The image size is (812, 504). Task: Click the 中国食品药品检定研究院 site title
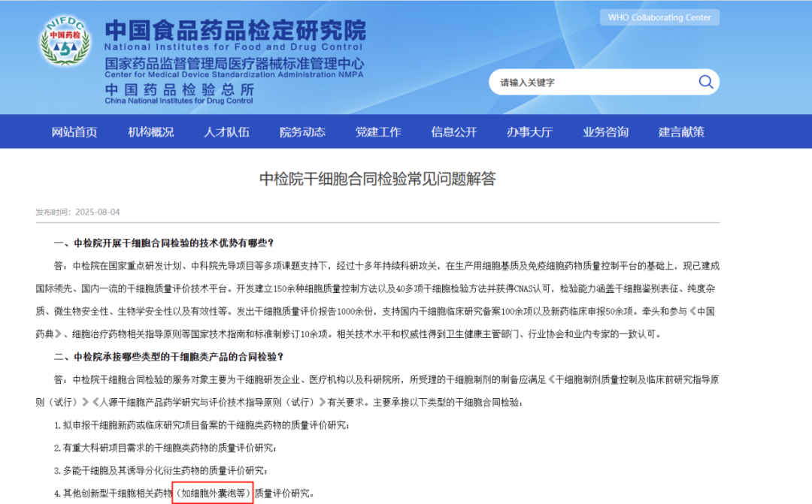(235, 30)
